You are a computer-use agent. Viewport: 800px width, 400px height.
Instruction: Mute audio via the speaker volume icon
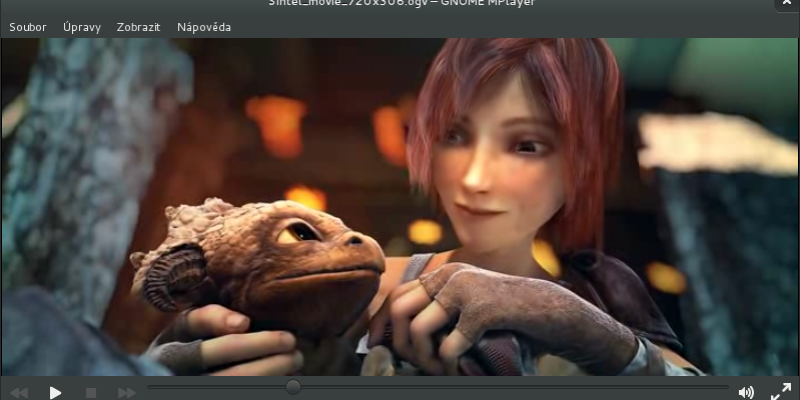click(x=746, y=392)
